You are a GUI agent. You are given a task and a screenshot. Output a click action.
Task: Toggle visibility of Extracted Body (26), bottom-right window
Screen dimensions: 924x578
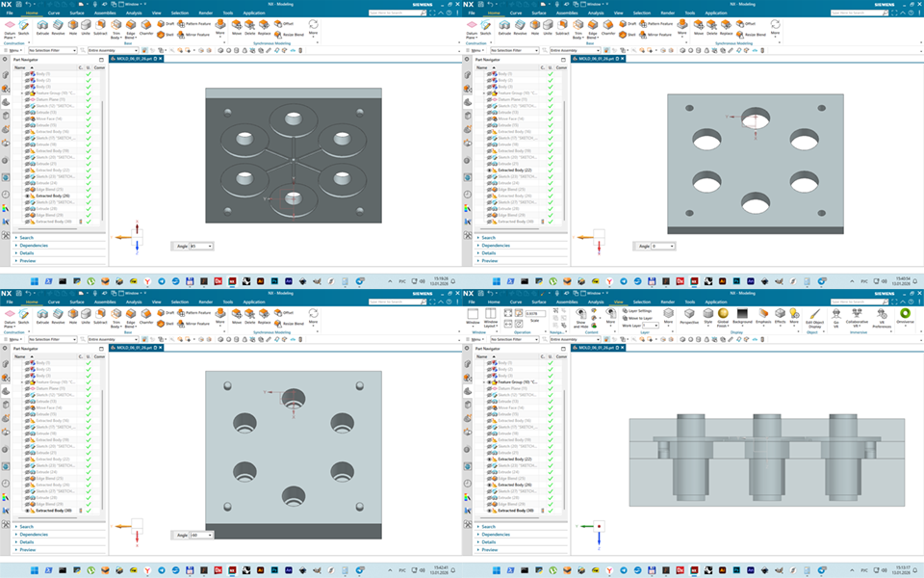(489, 485)
